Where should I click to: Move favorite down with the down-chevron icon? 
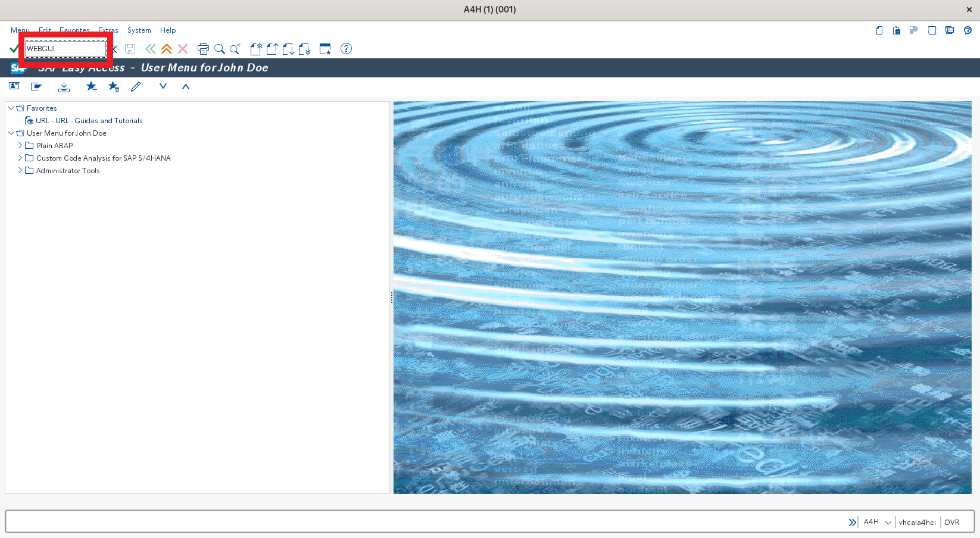pos(163,86)
